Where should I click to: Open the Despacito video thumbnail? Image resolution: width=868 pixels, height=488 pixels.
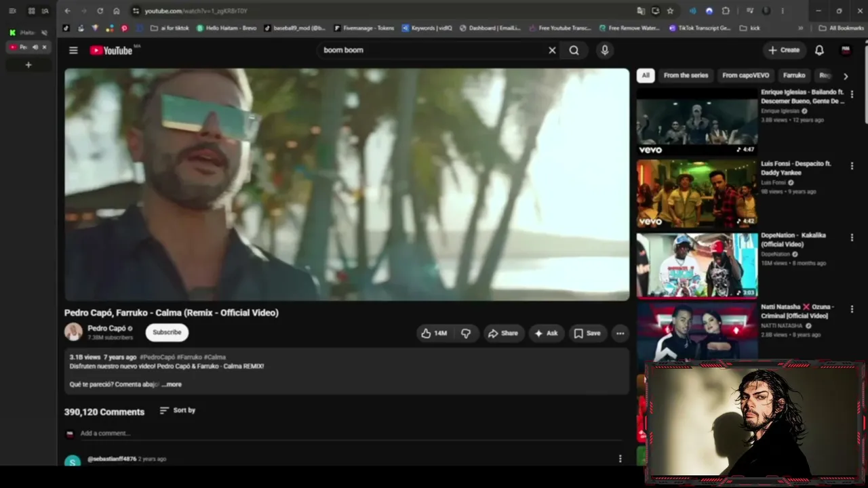[696, 194]
